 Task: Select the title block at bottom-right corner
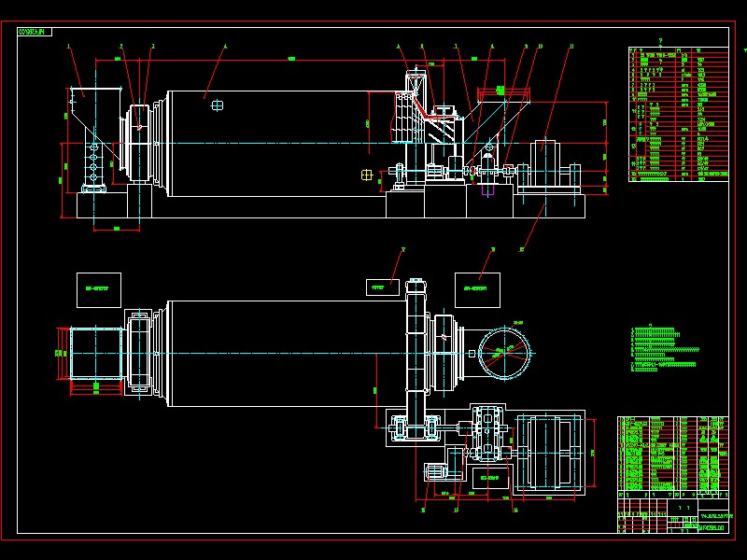673,516
